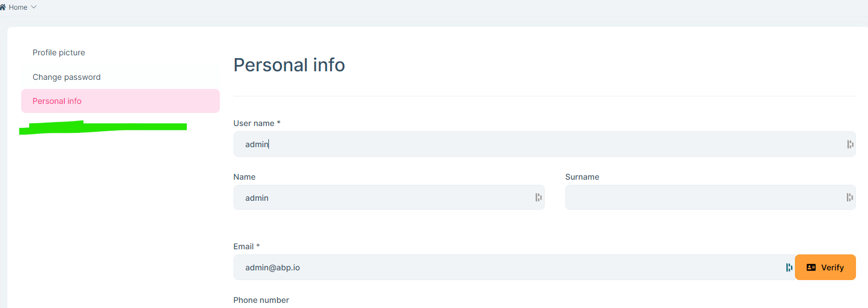
Task: Click autofill icon in the Email field
Action: tap(789, 268)
